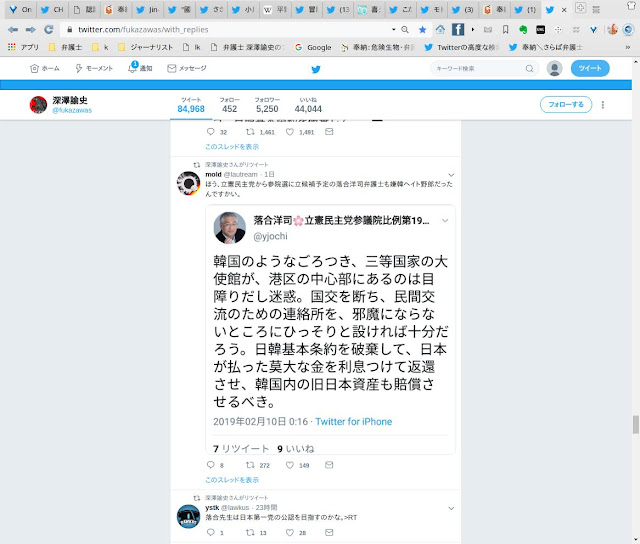Like the top tweet with 1,491 likes
The image size is (640, 544).
[x=289, y=132]
